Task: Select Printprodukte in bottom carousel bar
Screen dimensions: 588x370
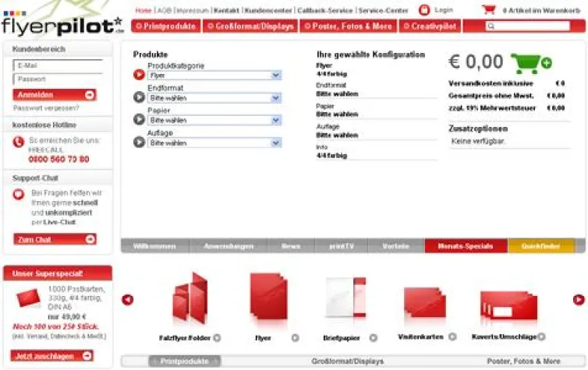Action: [x=185, y=361]
